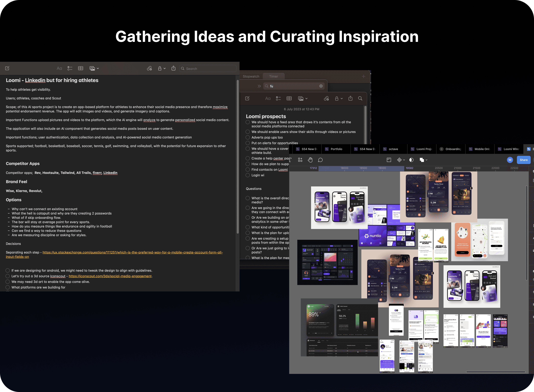Select the Hand tool in Figma
Image resolution: width=534 pixels, height=392 pixels.
[x=310, y=160]
